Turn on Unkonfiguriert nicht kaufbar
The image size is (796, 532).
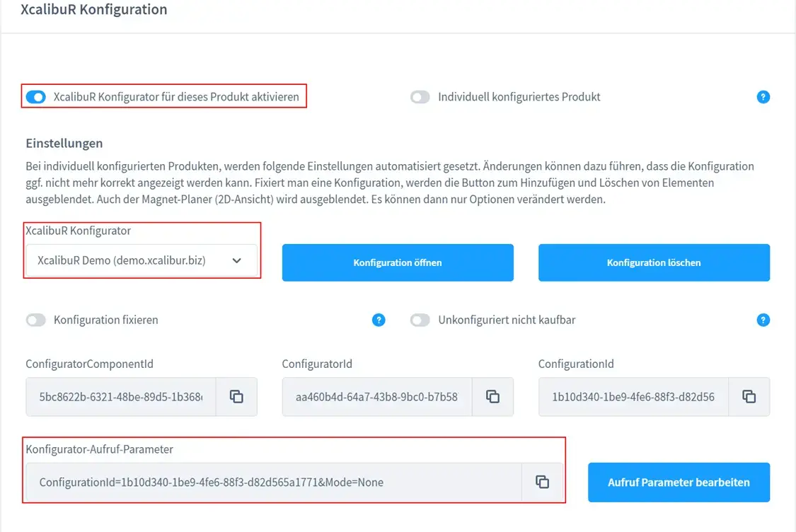coord(420,320)
